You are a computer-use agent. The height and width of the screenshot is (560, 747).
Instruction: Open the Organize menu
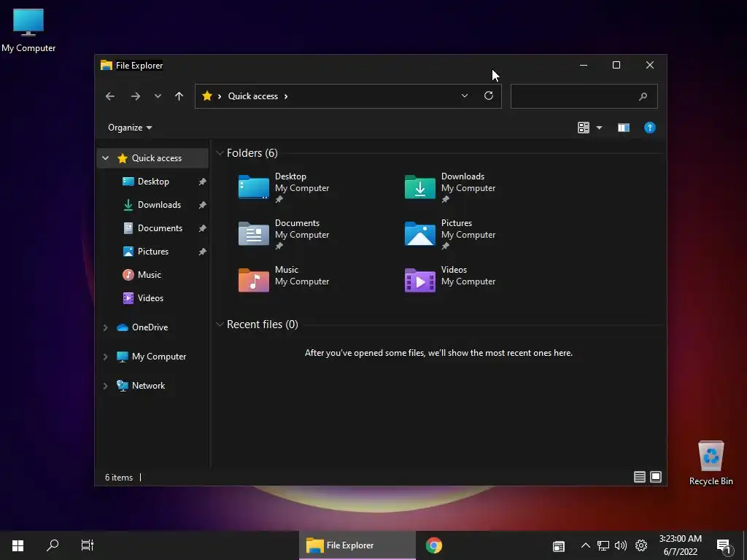tap(130, 128)
